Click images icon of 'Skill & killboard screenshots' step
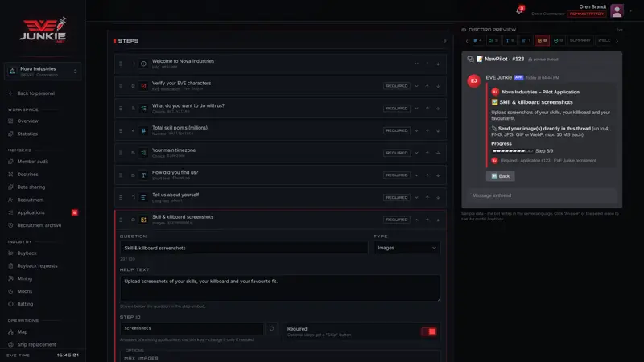 [x=143, y=220]
